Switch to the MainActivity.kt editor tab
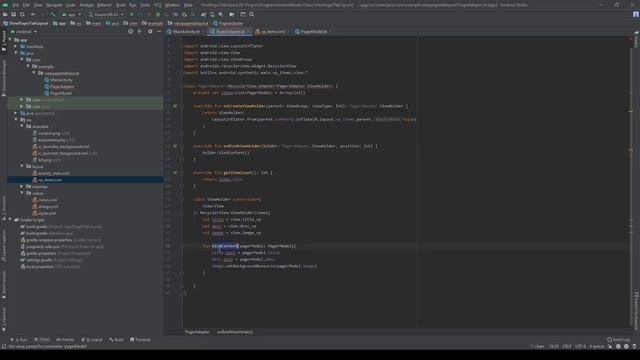Image resolution: width=640 pixels, height=360 pixels. click(x=185, y=31)
